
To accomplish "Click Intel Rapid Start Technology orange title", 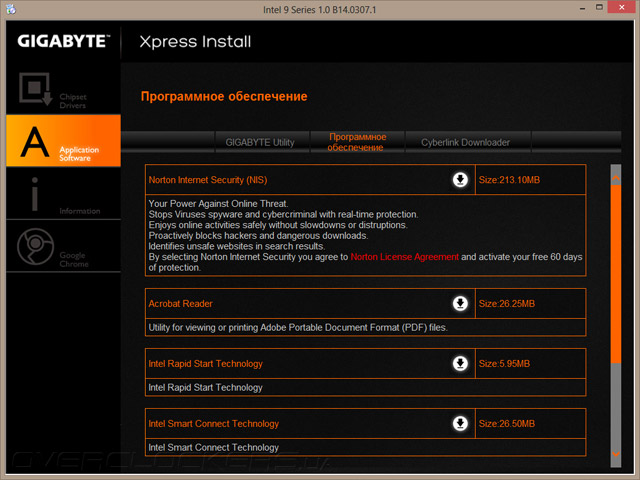I will click(x=205, y=364).
